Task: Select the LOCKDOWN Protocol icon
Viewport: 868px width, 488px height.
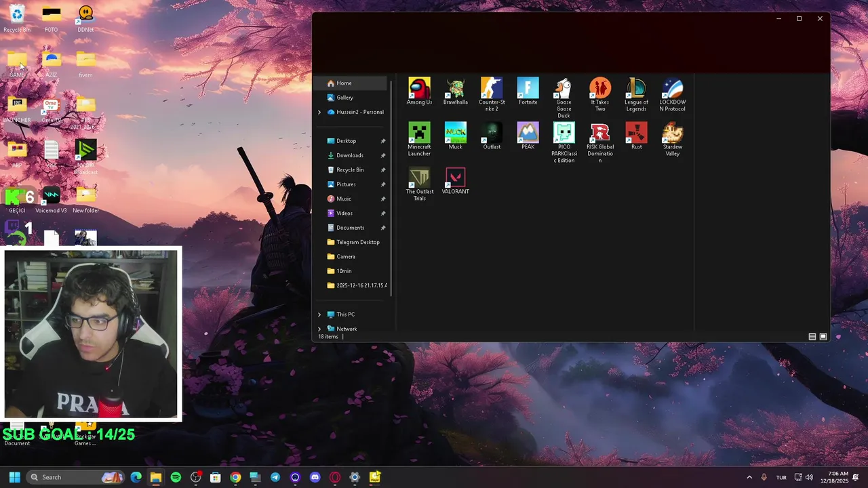Action: 672,95
